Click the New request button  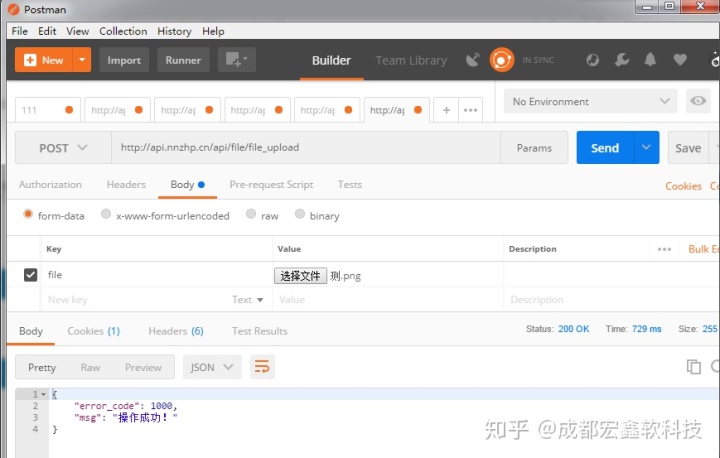coord(44,60)
